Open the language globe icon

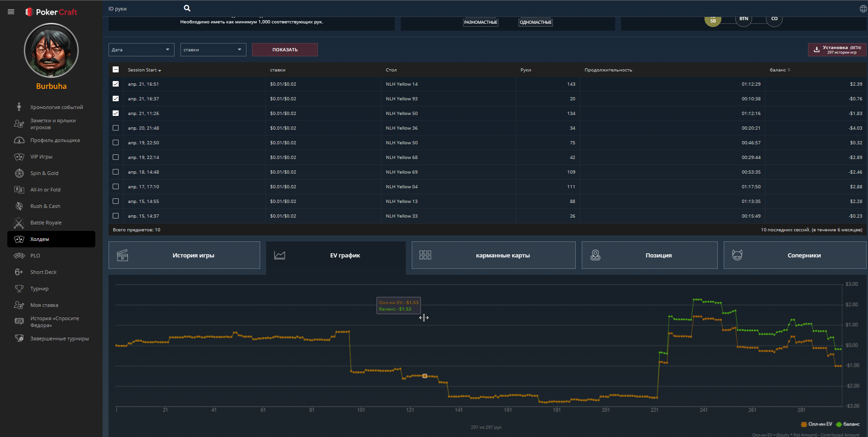coord(863,9)
